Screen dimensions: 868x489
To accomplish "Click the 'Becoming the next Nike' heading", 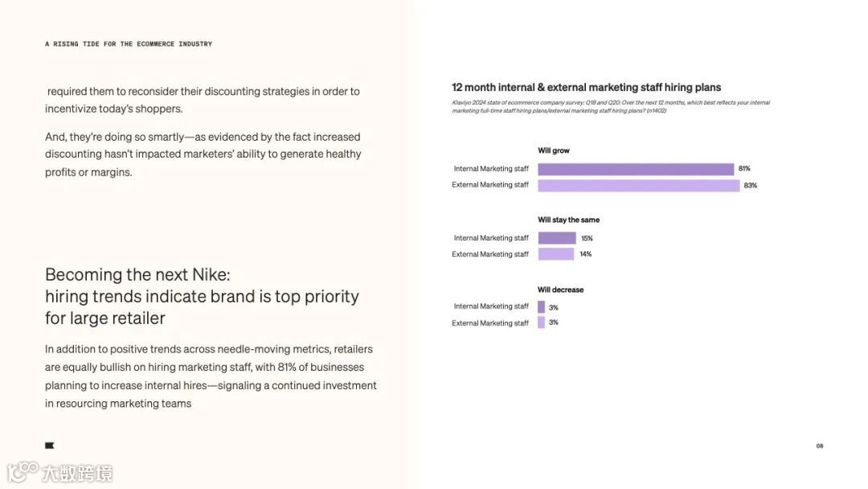I will pos(202,296).
